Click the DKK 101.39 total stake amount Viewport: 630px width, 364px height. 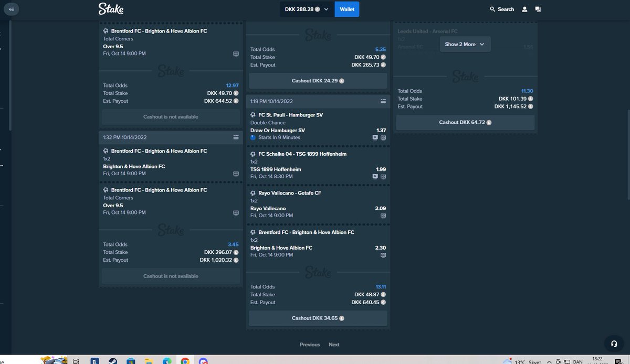click(x=513, y=99)
